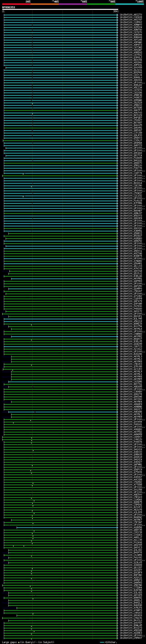Click UniRef100_A5K219 label
The height and width of the screenshot is (644, 146).
(x=131, y=321)
